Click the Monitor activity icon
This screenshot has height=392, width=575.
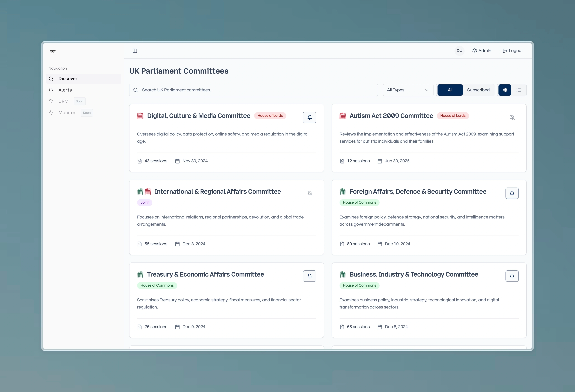[51, 112]
